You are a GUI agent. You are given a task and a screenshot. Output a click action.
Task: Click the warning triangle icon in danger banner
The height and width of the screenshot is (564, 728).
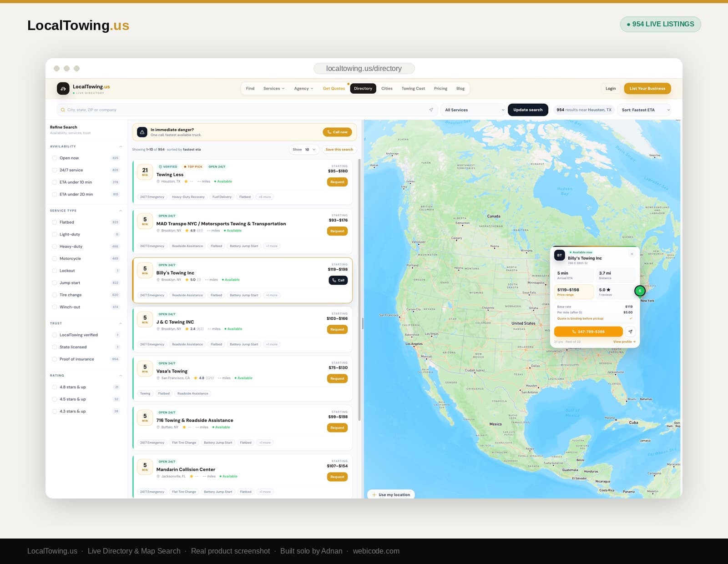click(142, 132)
